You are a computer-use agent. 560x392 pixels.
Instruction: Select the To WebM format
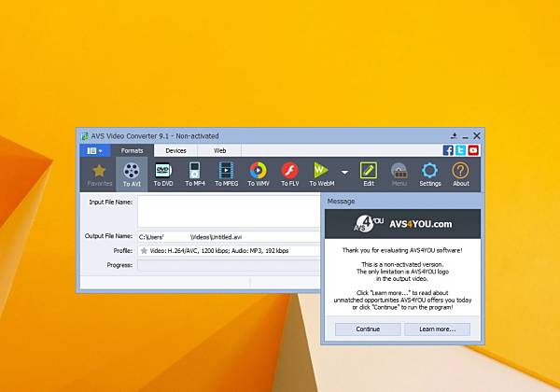[321, 175]
